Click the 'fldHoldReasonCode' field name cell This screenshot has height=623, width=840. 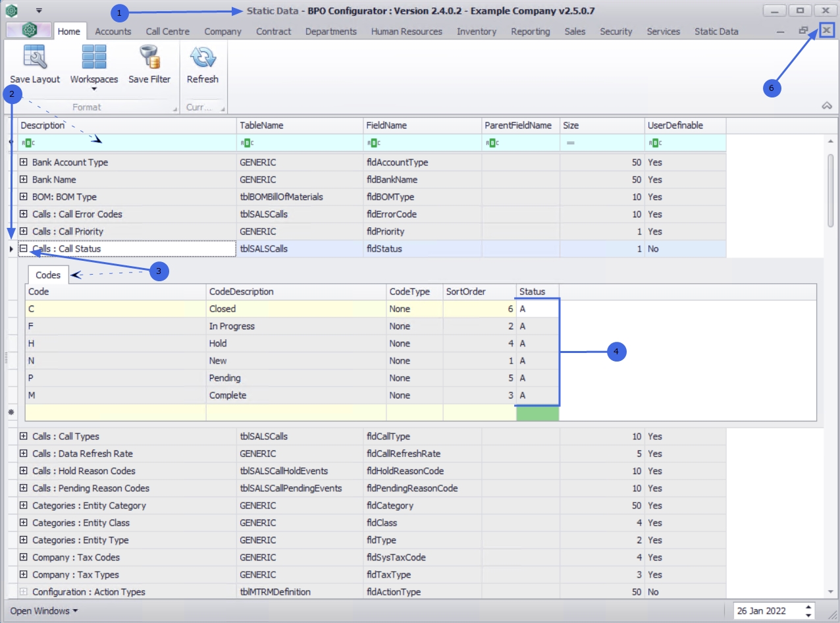coord(422,471)
